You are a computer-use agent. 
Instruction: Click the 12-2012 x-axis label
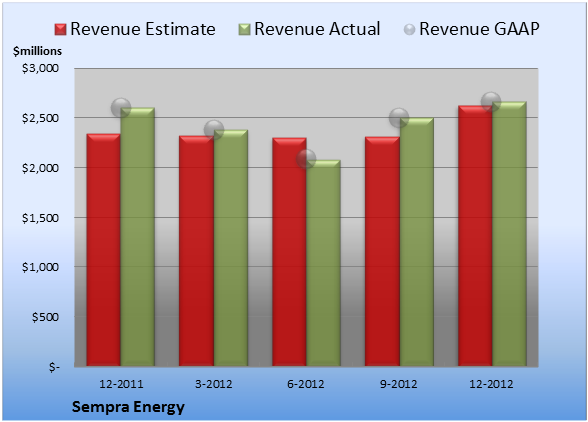(491, 384)
